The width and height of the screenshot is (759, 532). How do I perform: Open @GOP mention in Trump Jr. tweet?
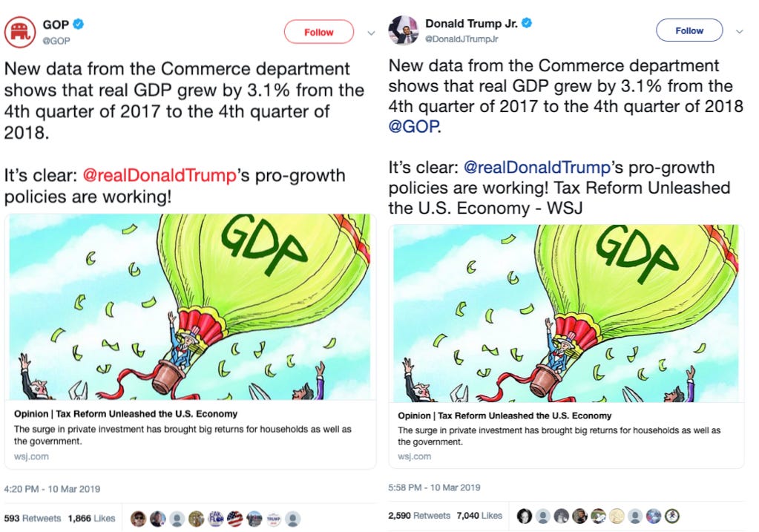tap(413, 126)
